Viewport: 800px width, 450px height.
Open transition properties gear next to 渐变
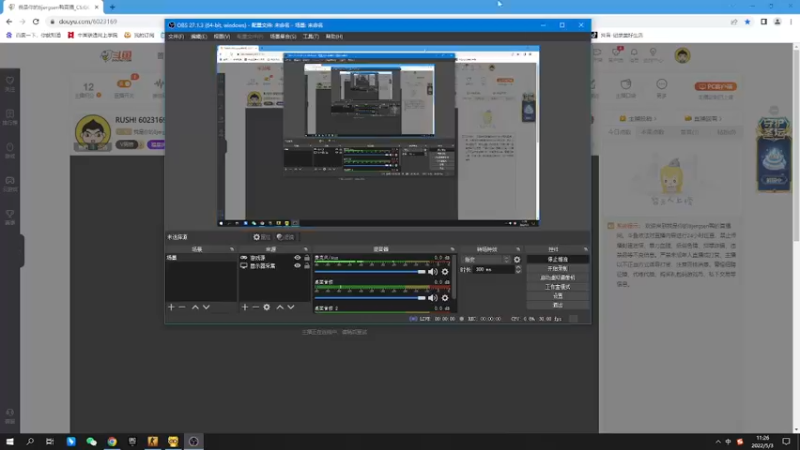(517, 260)
